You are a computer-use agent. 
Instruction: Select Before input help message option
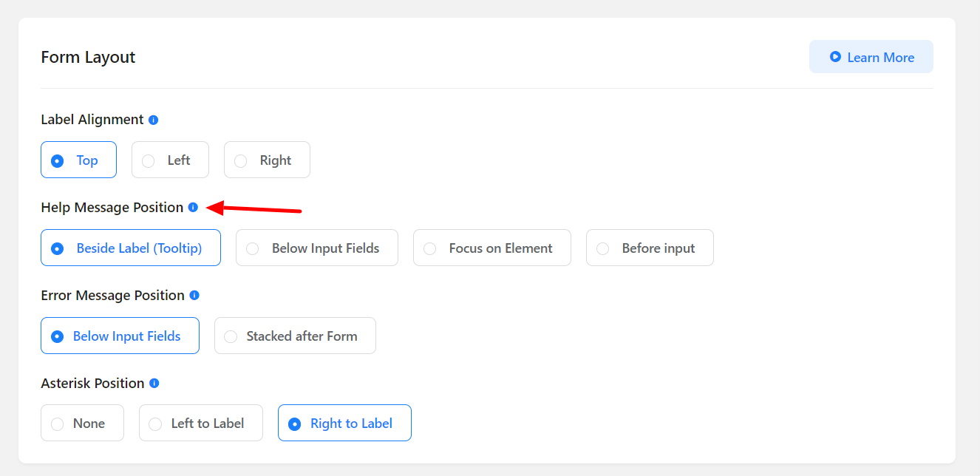tap(650, 248)
